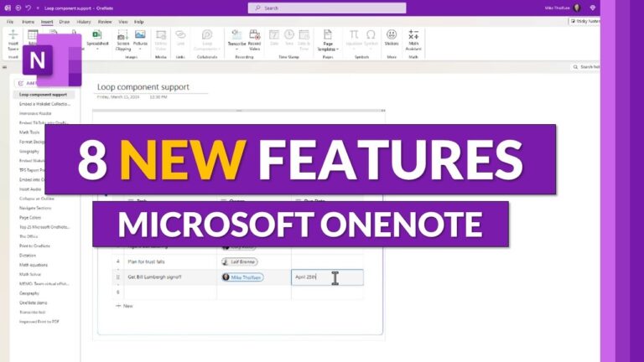Image resolution: width=644 pixels, height=362 pixels.
Task: Switch to the Draw tab
Action: point(64,22)
